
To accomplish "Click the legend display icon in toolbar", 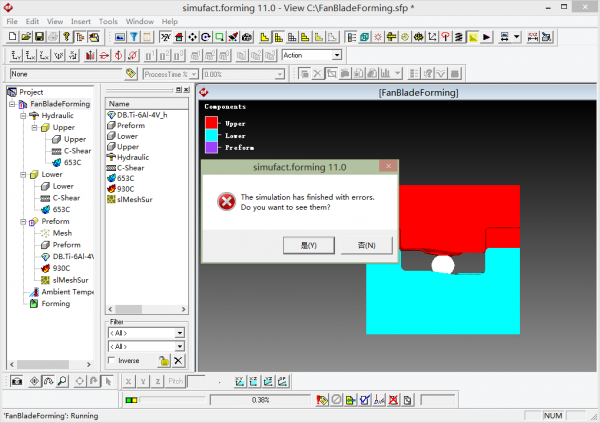I will pos(351,37).
